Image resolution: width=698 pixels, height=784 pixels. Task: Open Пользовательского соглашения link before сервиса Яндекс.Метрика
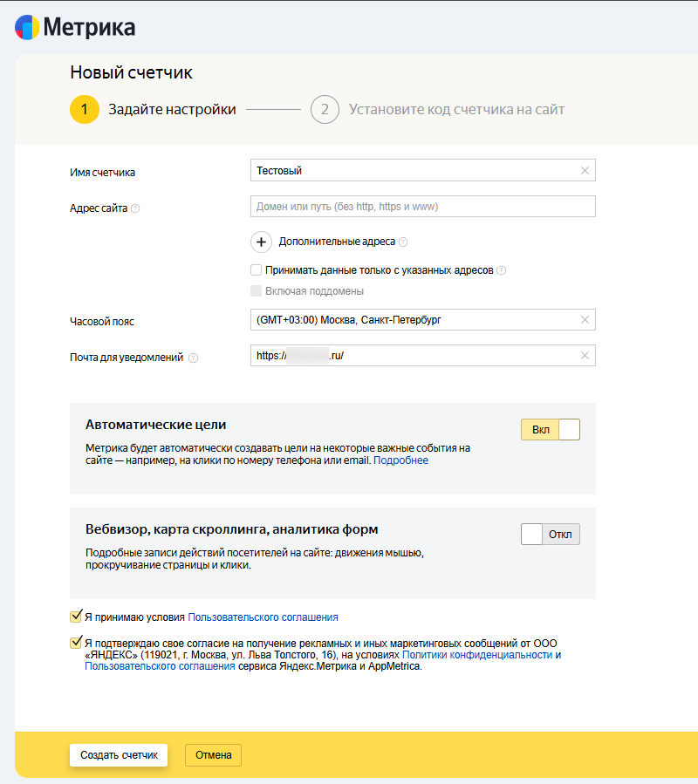pos(161,666)
